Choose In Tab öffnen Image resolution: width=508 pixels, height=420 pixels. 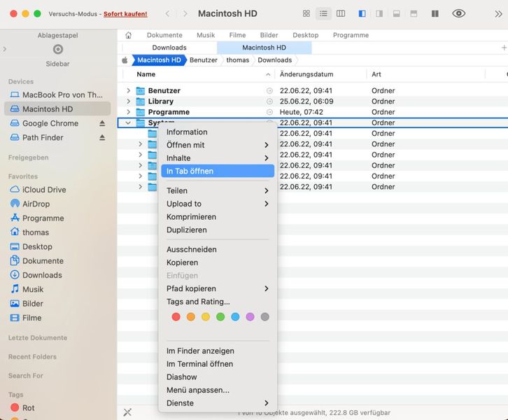pos(218,171)
